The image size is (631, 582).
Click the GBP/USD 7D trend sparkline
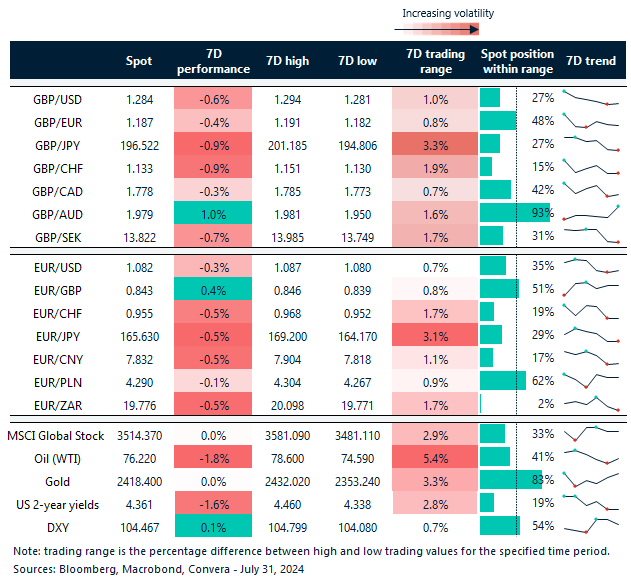tap(591, 98)
